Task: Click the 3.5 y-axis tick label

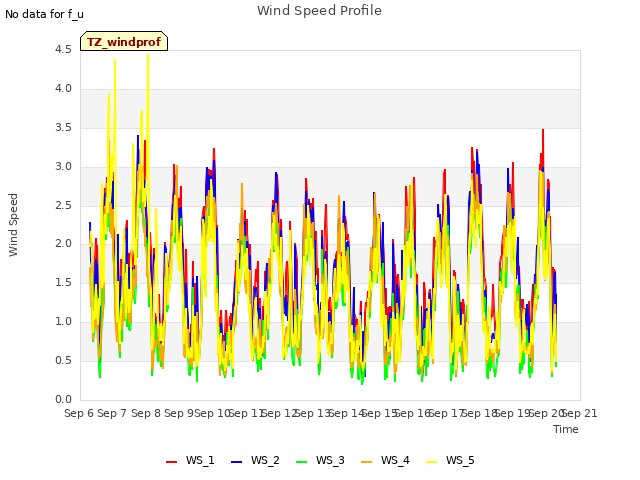Action: (x=63, y=128)
